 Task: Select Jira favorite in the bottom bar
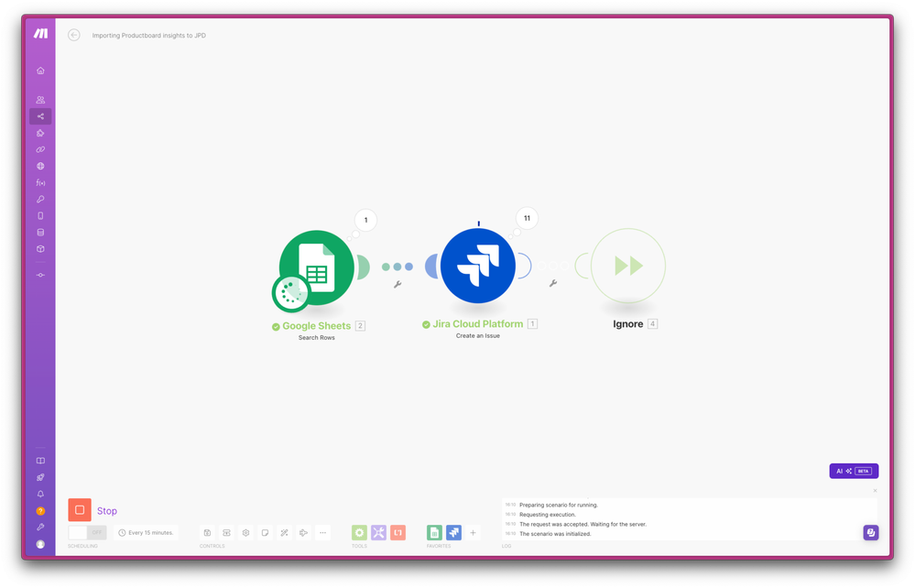click(x=453, y=532)
